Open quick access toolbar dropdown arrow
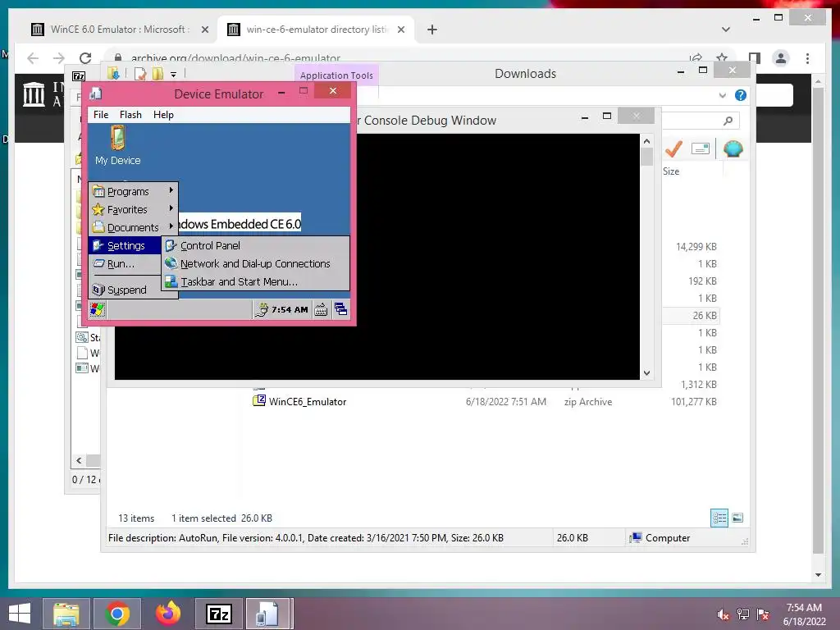Viewport: 840px width, 630px height. pos(174,75)
